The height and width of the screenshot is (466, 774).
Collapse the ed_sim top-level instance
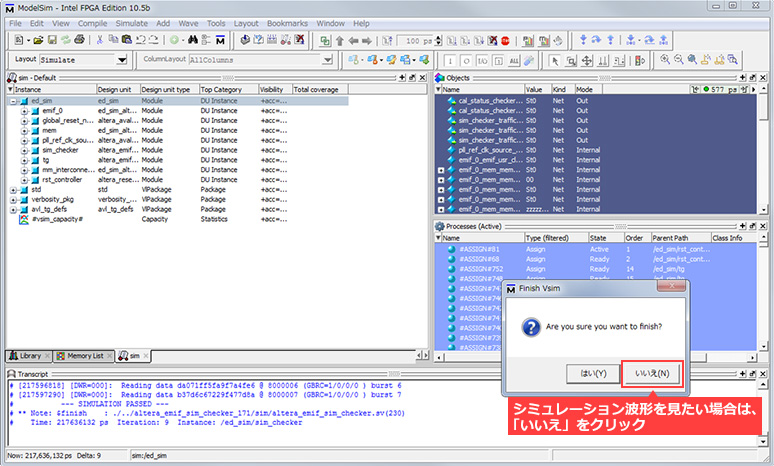tap(13, 101)
